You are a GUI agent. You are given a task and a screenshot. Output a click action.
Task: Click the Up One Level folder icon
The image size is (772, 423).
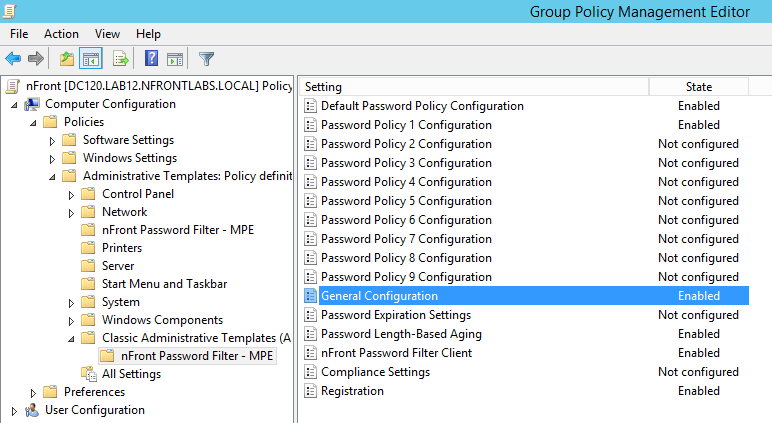pyautogui.click(x=66, y=59)
